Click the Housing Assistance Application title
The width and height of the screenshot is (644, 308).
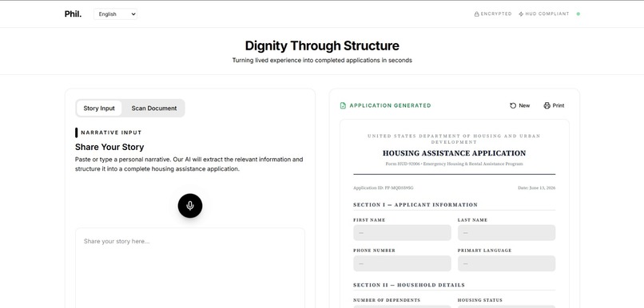pos(455,153)
